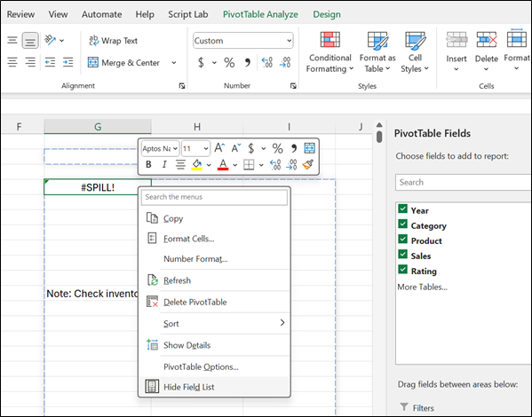Click the Increase Font Size icon
The width and height of the screenshot is (532, 417).
click(x=219, y=148)
